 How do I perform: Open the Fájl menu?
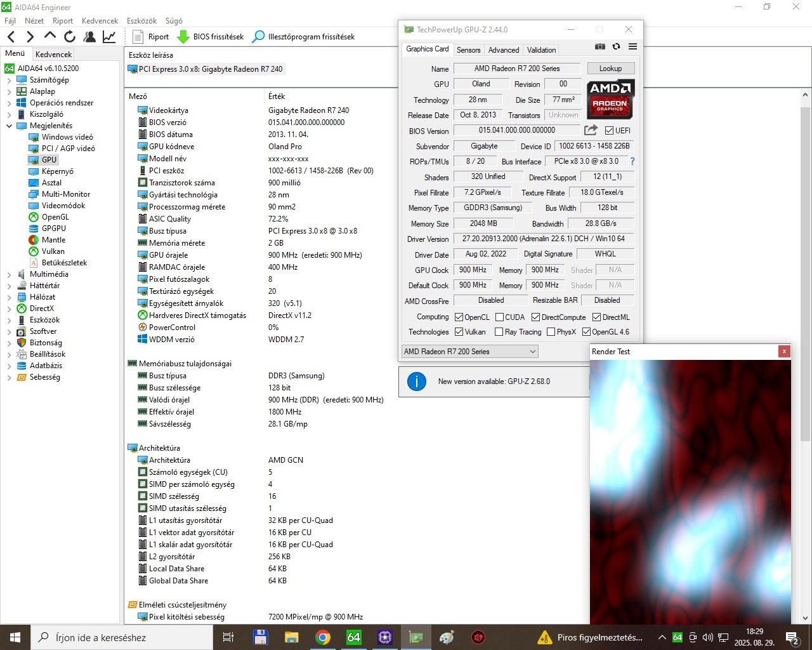10,20
